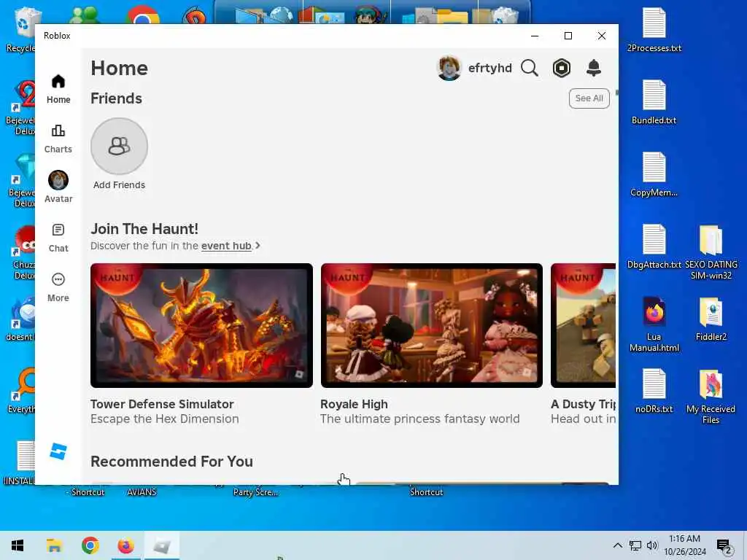Click the efrtyhd username
The width and height of the screenshot is (747, 560).
(x=489, y=68)
